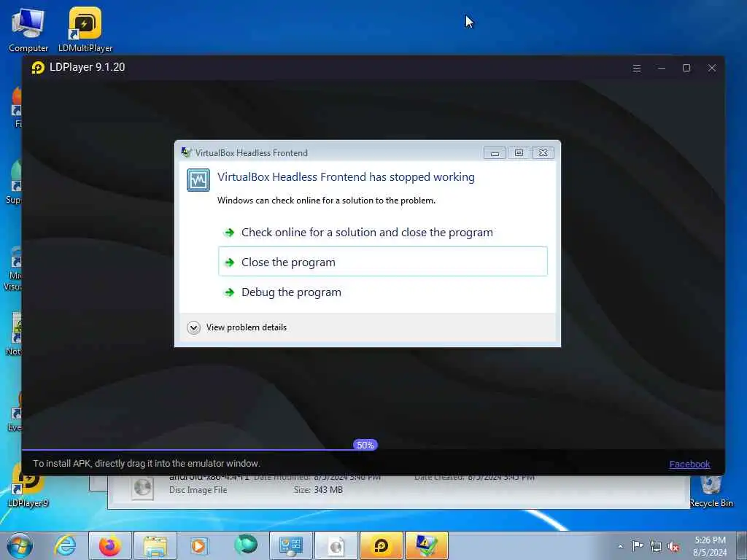Screen dimensions: 747x560
Task: Launch Internet Explorer from taskbar
Action: (x=65, y=545)
